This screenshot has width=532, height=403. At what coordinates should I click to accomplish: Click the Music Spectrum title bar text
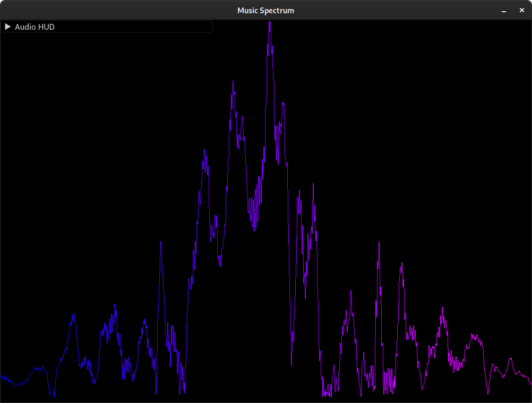click(265, 11)
